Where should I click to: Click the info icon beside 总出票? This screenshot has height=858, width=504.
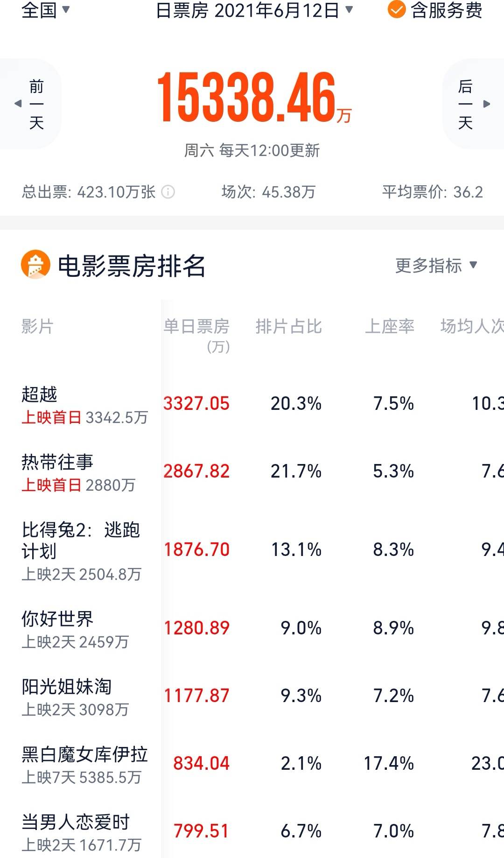pos(168,192)
